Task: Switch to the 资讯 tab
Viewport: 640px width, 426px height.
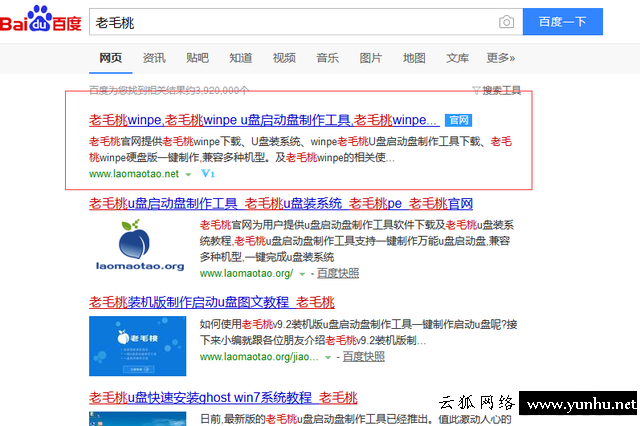Action: (x=154, y=58)
